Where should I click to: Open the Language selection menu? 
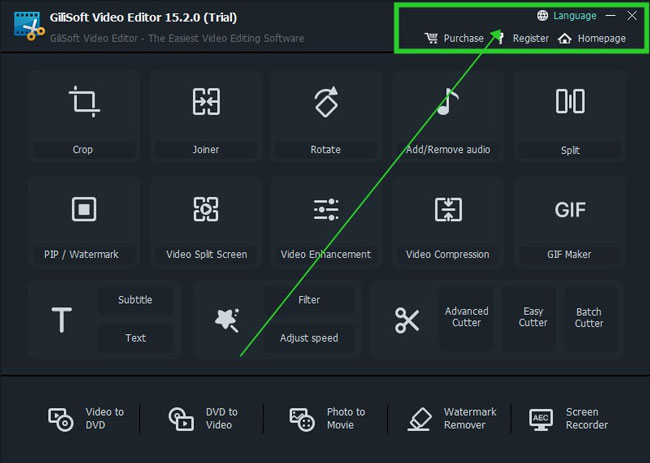575,16
